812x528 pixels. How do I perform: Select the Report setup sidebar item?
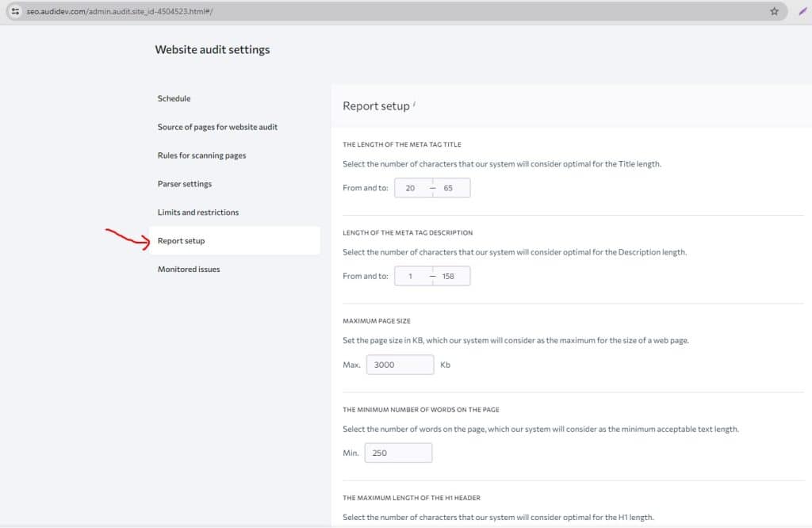tap(182, 240)
